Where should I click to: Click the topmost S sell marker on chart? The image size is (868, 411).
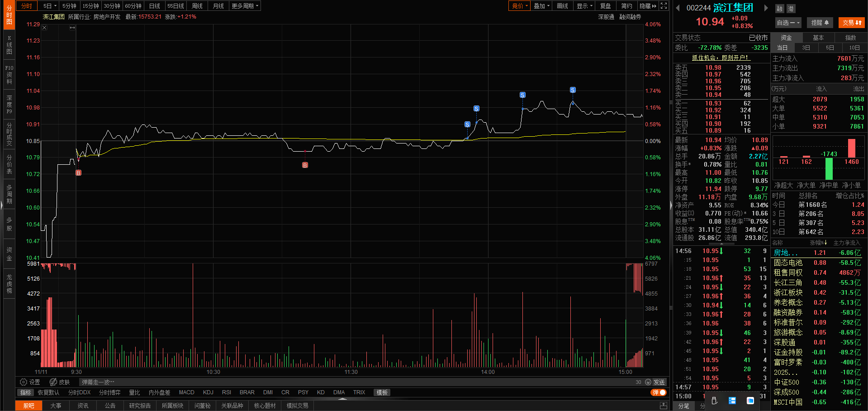(573, 90)
